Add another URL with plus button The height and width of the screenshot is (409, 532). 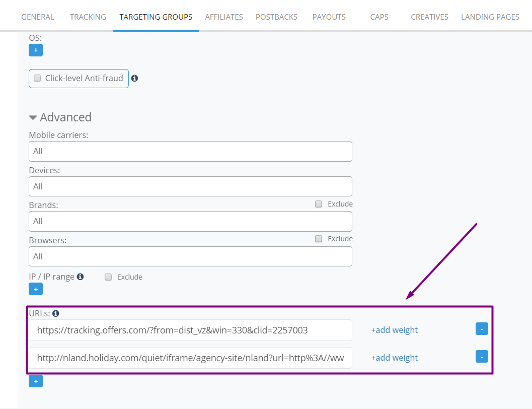[x=36, y=381]
